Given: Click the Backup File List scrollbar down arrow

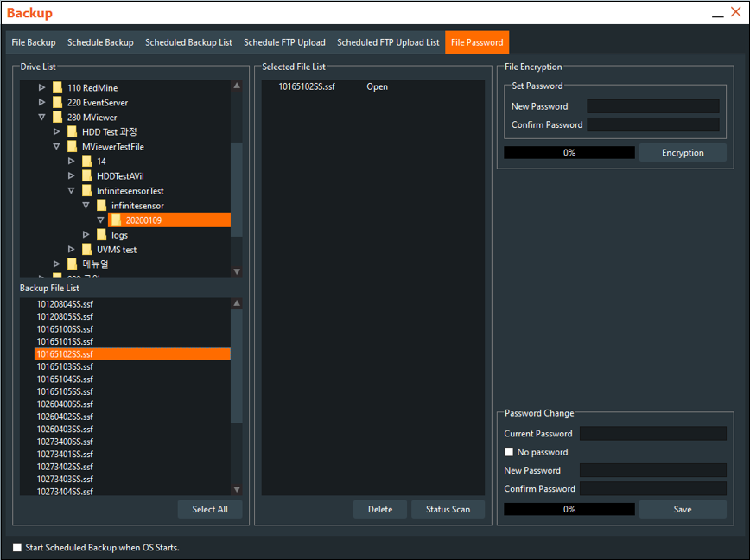Looking at the screenshot, I should tap(237, 491).
